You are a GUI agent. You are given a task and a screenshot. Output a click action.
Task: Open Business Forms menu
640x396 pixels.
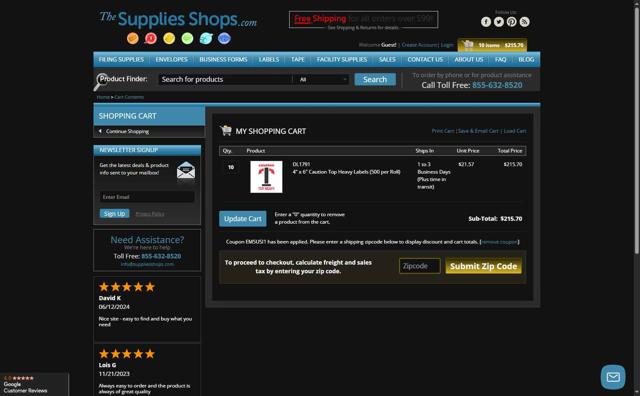(223, 60)
